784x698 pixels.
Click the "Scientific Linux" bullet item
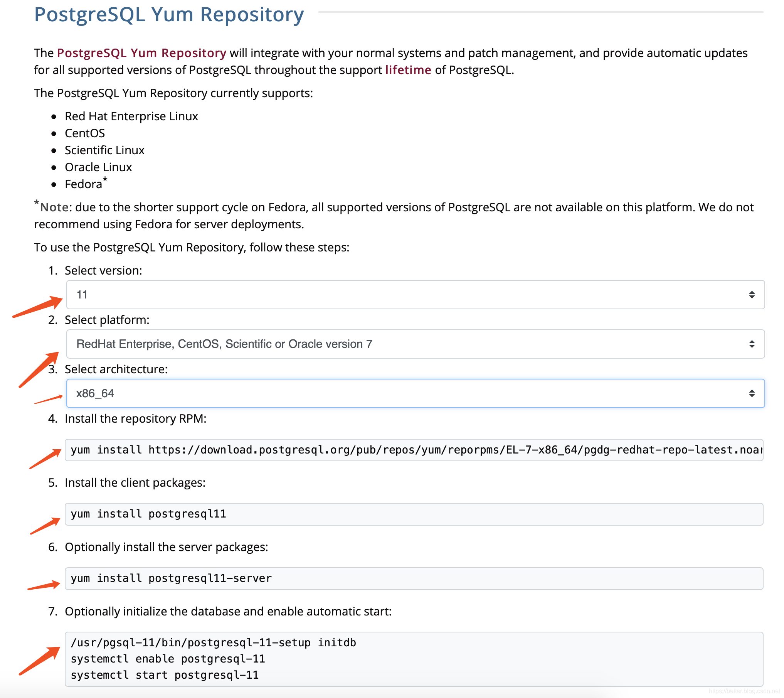click(104, 150)
